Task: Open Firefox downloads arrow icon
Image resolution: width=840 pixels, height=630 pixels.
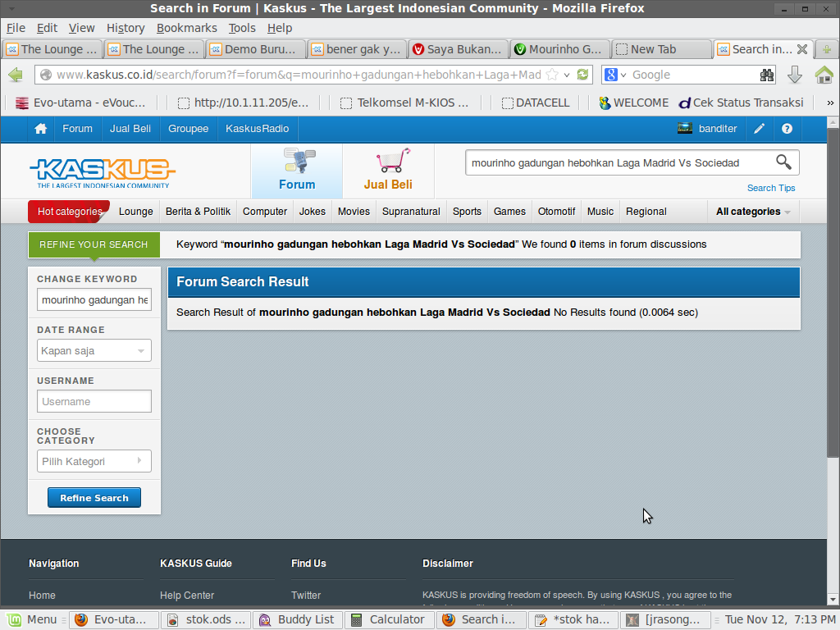Action: coord(795,75)
